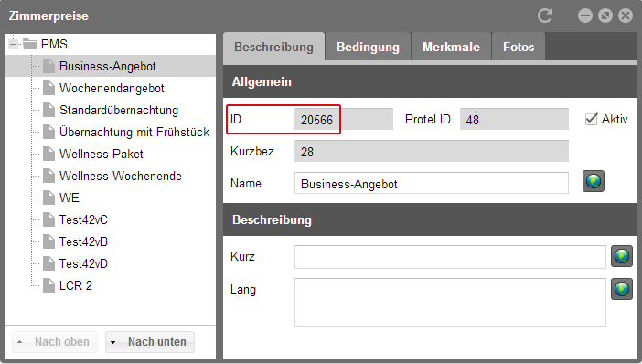This screenshot has width=642, height=364.
Task: Open translation globe beside Kurz field
Action: (622, 256)
